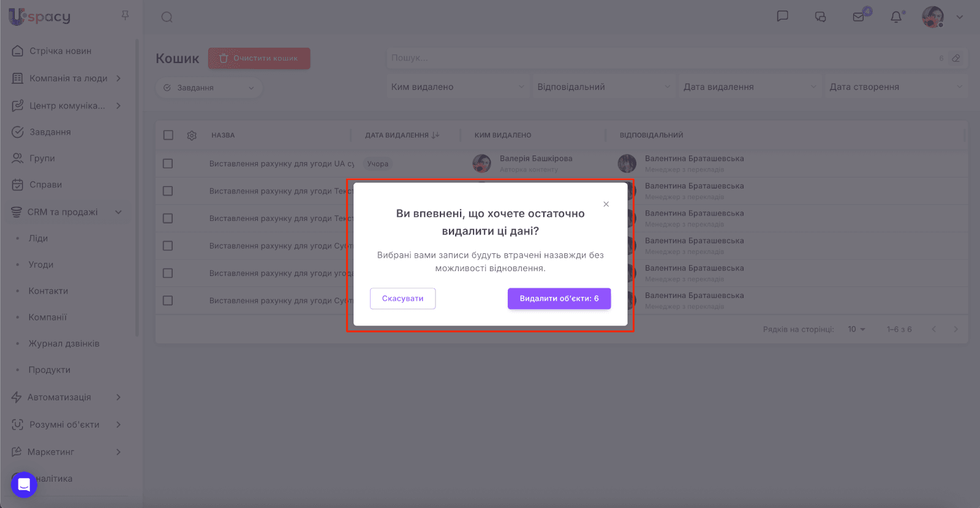Viewport: 980px width, 508px height.
Task: Click Валерія Башкірова avatar
Action: tap(482, 163)
